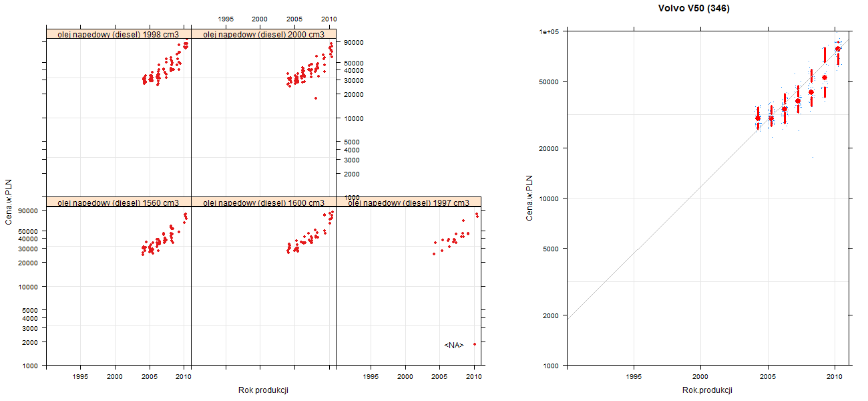This screenshot has width=868, height=401.
Task: Click the "2010" x-axis tick of the Volvo V50 plot
Action: (x=834, y=378)
